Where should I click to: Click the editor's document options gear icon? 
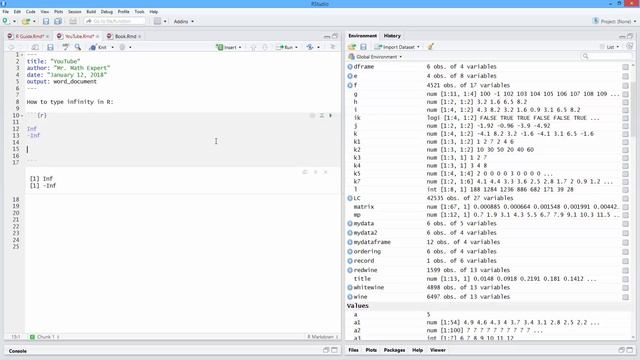[x=122, y=47]
